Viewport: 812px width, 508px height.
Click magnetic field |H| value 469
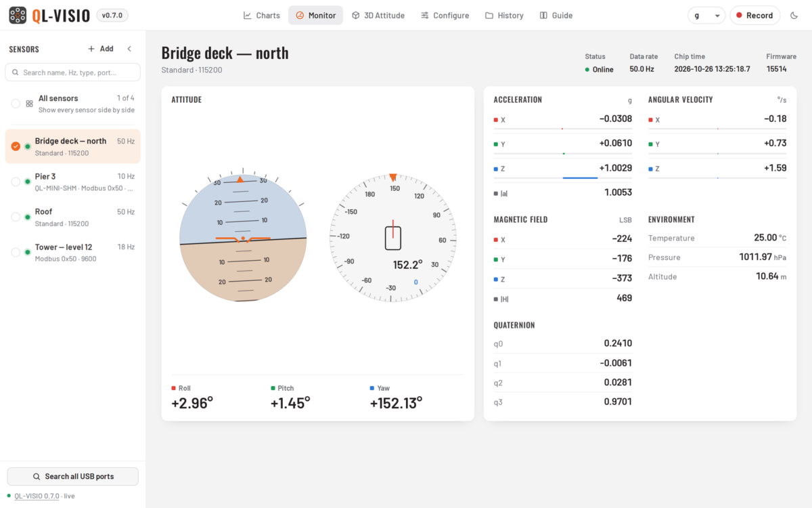click(x=625, y=298)
